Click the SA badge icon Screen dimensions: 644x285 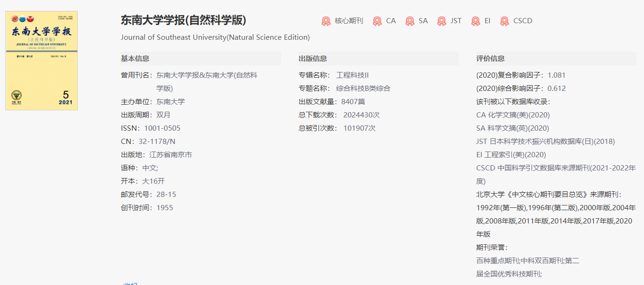[410, 21]
